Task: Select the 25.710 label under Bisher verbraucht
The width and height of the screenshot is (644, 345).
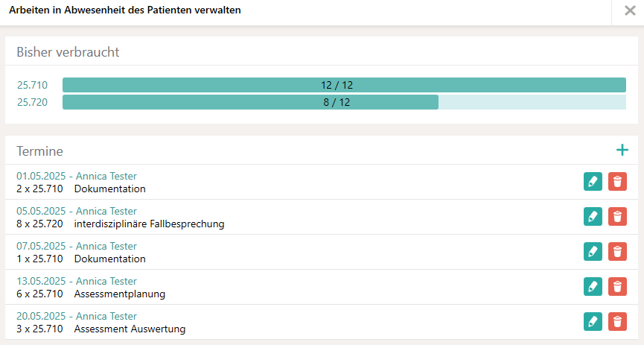Action: tap(33, 85)
